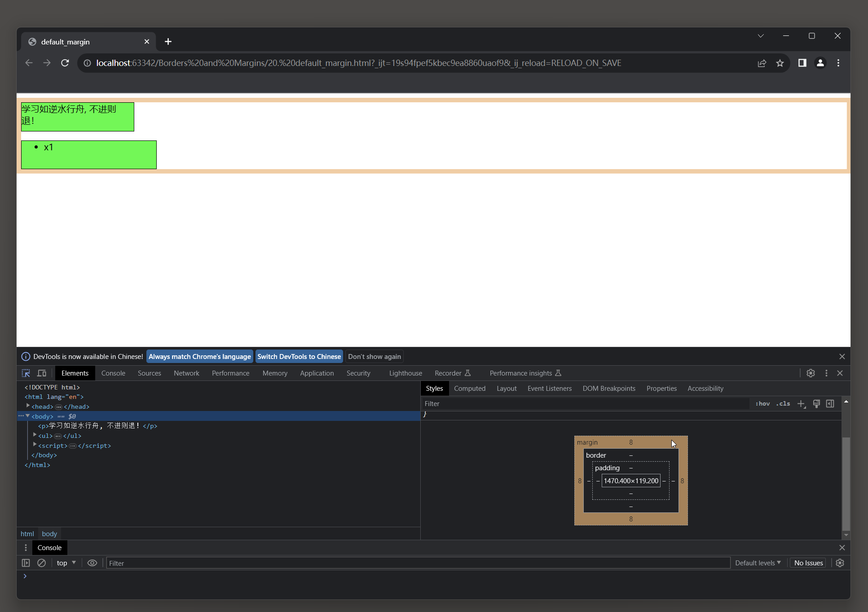
Task: Add a new style rule
Action: [802, 404]
